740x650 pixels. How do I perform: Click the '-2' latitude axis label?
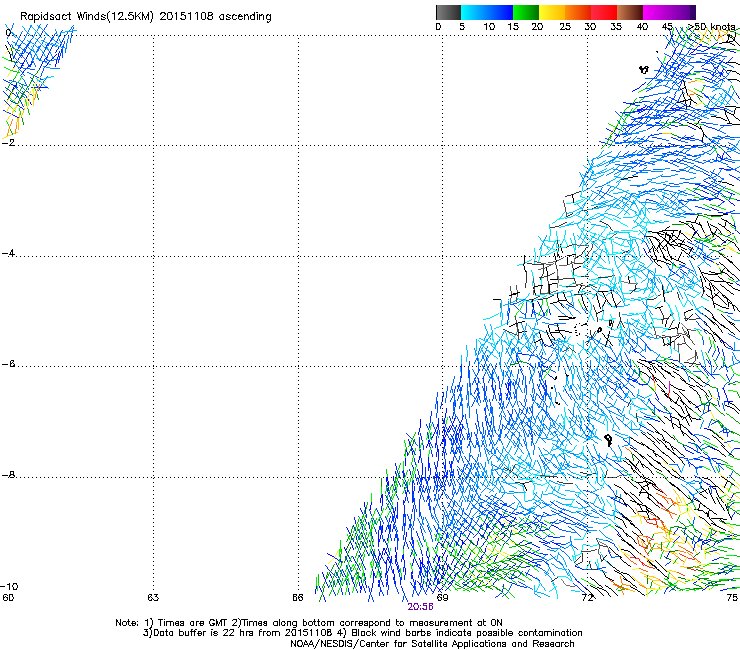point(8,142)
